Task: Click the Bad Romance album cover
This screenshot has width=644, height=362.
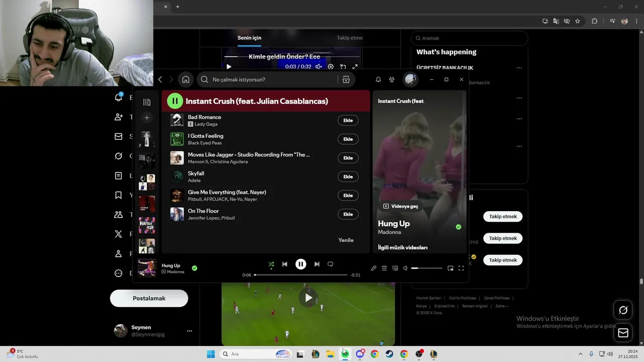Action: click(177, 120)
